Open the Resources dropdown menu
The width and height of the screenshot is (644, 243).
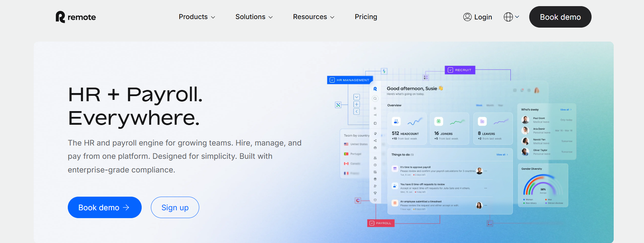[x=314, y=17]
